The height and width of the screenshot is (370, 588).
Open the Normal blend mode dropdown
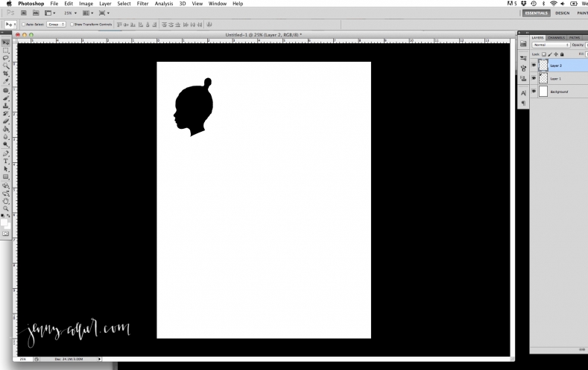[x=550, y=45]
